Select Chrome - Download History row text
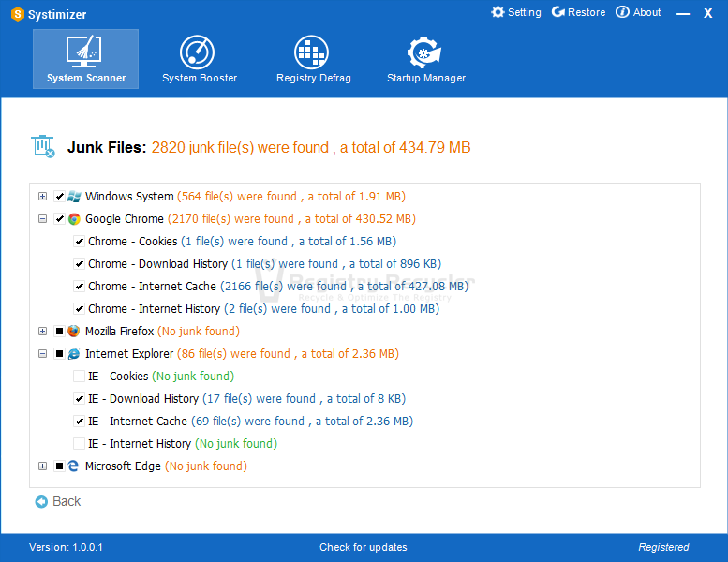The image size is (728, 562). 264,263
